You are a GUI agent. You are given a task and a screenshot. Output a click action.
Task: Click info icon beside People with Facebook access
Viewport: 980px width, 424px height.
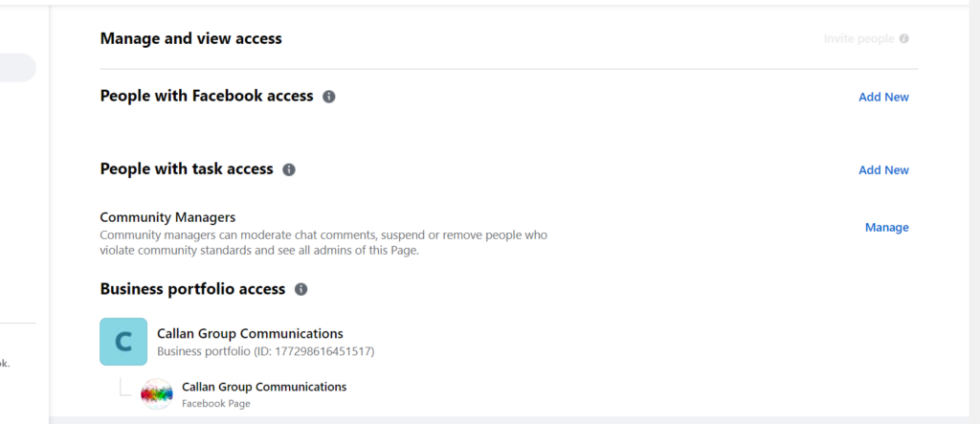(x=329, y=97)
